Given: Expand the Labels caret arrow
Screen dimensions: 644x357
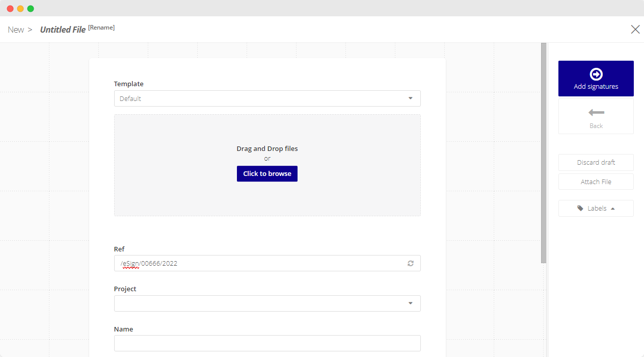Looking at the screenshot, I should click(x=612, y=209).
